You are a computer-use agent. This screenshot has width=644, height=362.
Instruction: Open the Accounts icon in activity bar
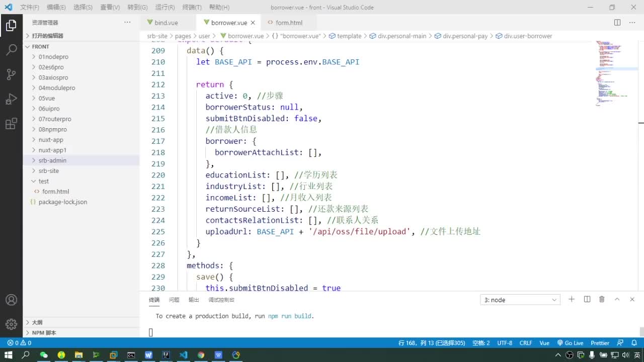pyautogui.click(x=11, y=300)
